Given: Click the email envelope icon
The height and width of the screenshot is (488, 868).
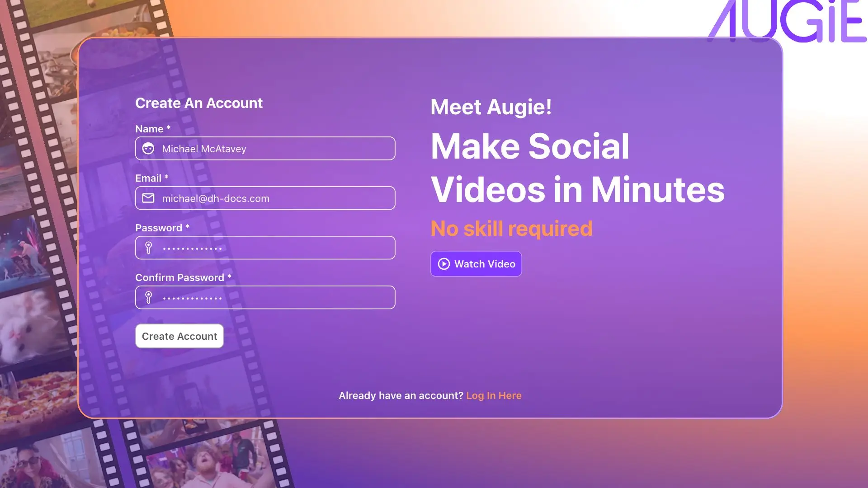Looking at the screenshot, I should pos(148,198).
